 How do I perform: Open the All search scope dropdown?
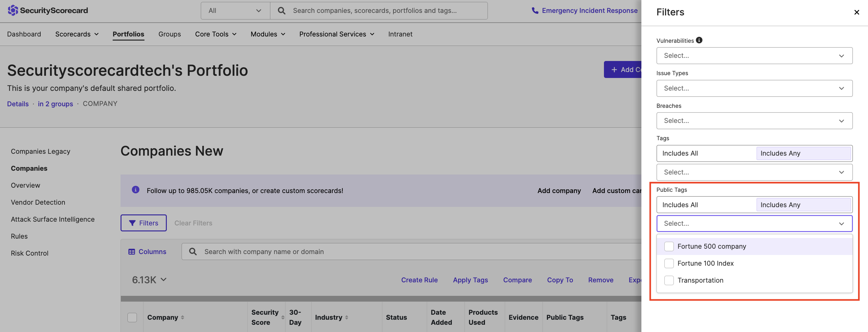click(235, 11)
